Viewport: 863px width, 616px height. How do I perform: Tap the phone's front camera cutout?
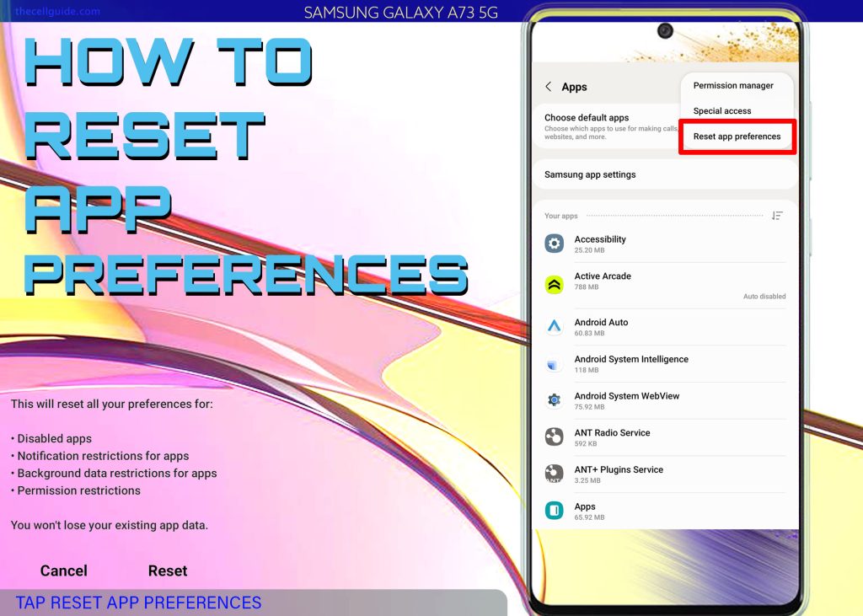coord(665,30)
